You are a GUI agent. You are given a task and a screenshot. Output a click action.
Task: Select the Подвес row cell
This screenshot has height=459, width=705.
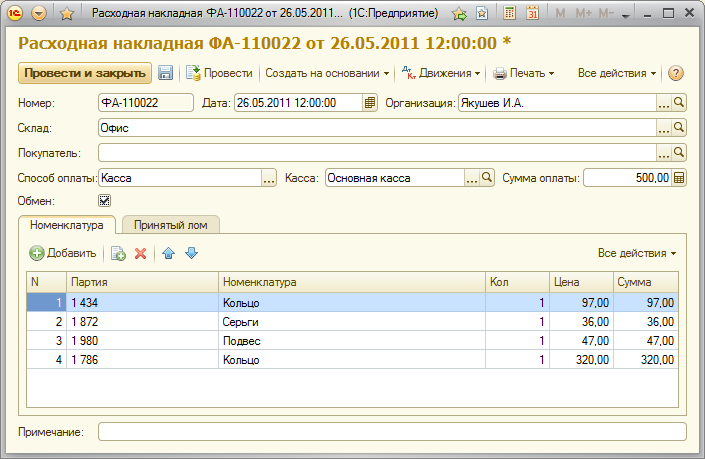352,341
